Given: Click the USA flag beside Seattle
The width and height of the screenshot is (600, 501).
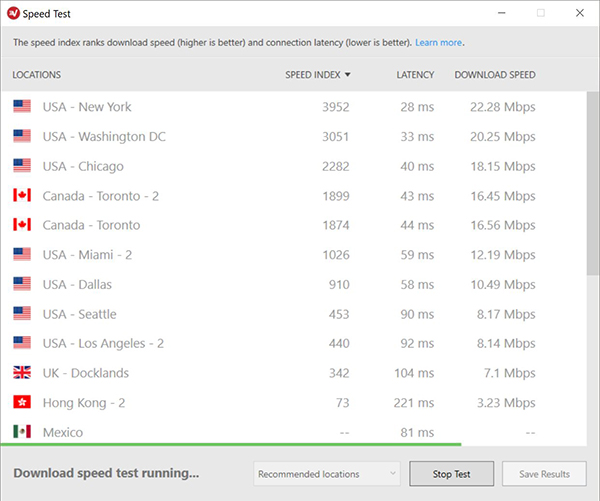Looking at the screenshot, I should pos(22,314).
